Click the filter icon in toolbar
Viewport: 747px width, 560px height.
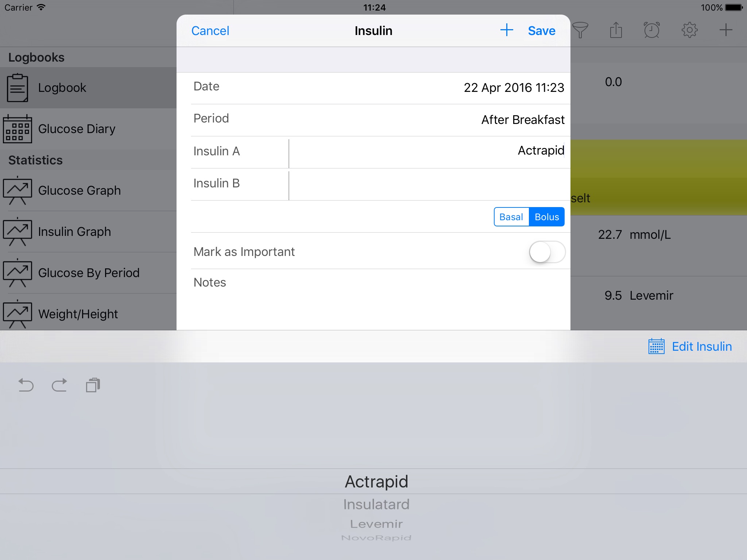(578, 30)
